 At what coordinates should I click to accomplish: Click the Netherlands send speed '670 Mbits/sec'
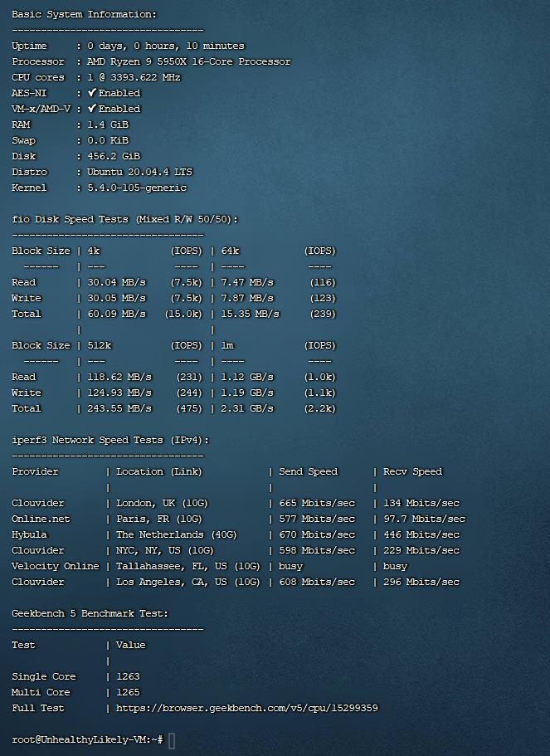(x=317, y=534)
